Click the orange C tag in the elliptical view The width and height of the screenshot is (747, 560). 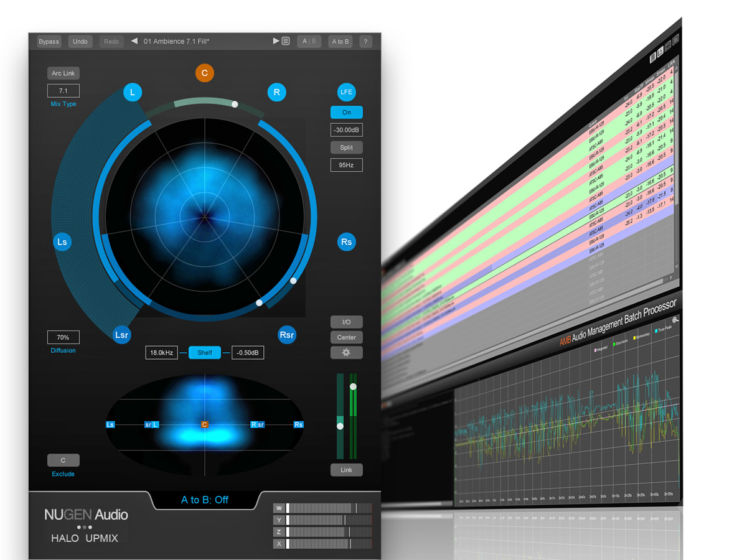[x=204, y=425]
